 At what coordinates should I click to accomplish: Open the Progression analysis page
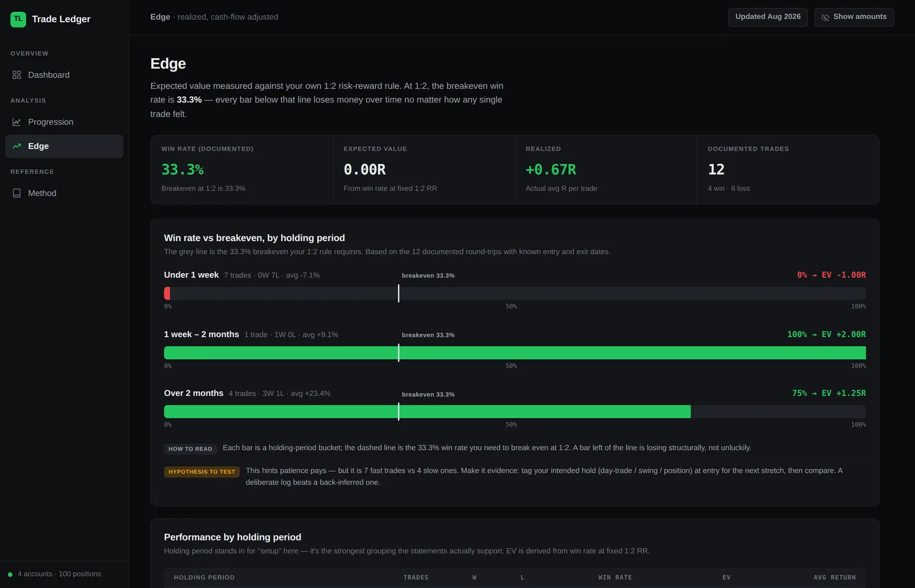point(64,122)
